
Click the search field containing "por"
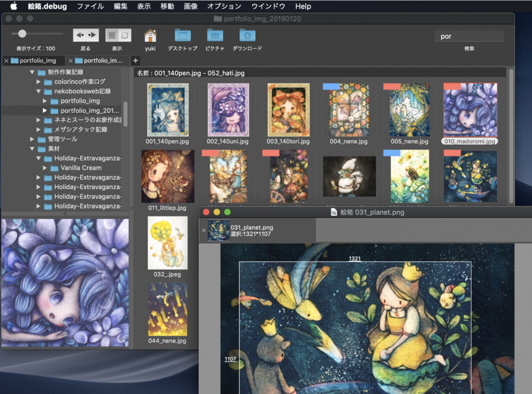[469, 36]
